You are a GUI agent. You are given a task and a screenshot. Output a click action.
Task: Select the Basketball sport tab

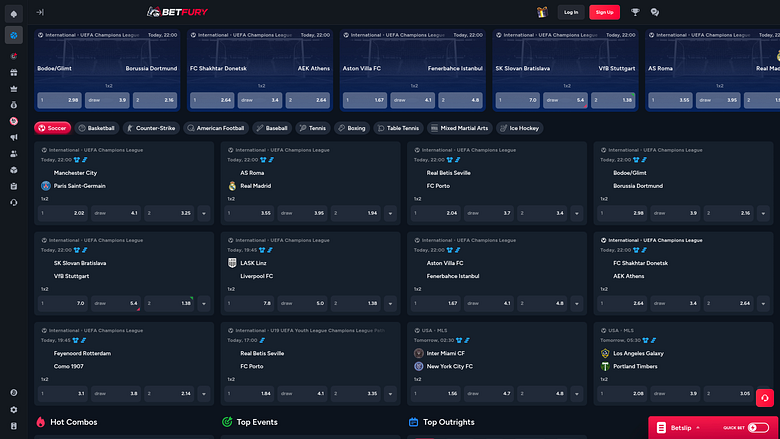[x=97, y=128]
